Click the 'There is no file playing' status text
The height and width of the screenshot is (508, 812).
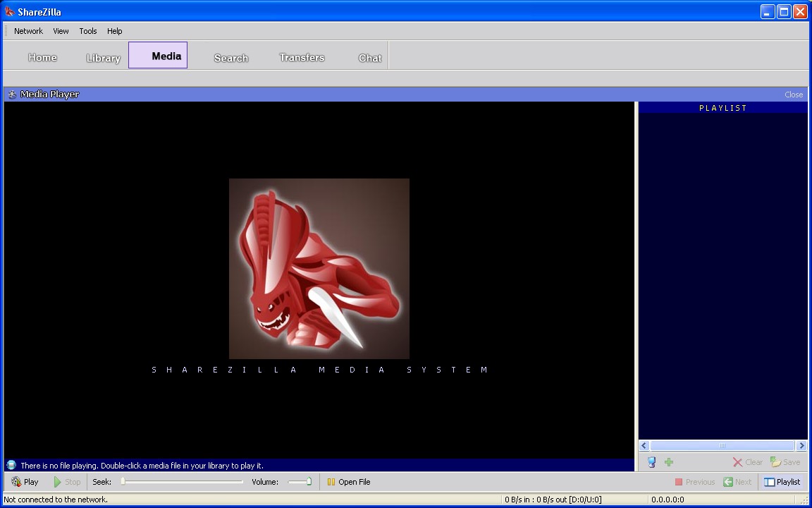[142, 466]
